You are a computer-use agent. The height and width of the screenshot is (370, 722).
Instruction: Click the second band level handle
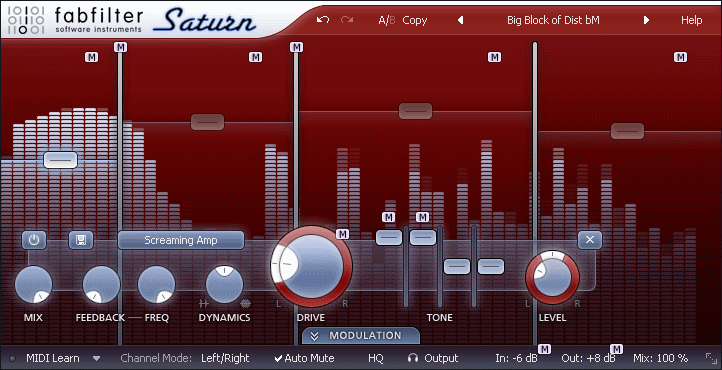pos(208,122)
